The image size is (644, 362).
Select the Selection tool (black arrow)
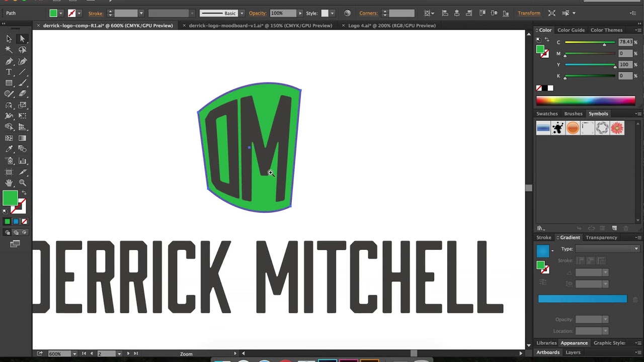pos(9,39)
